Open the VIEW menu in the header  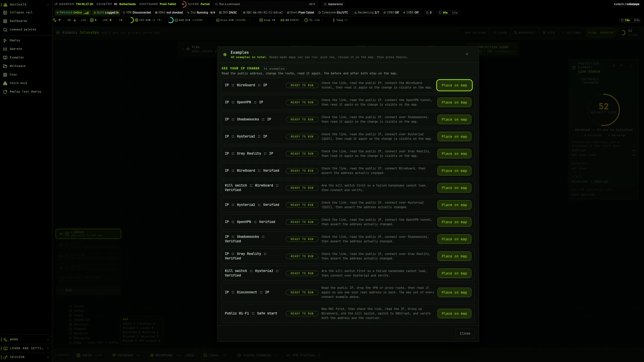(x=549, y=33)
